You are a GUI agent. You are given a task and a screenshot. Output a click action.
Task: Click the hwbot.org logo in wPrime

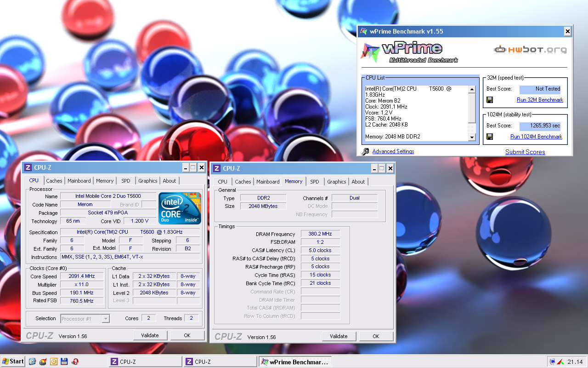click(530, 49)
